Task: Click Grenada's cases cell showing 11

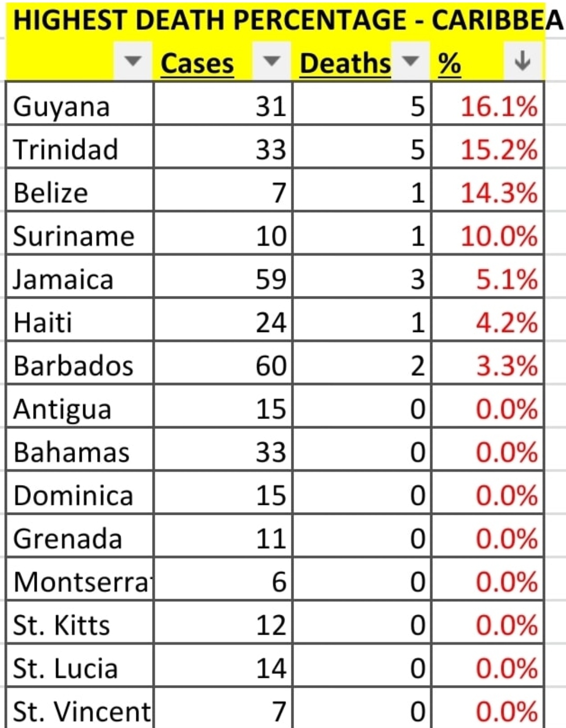Action: [223, 538]
